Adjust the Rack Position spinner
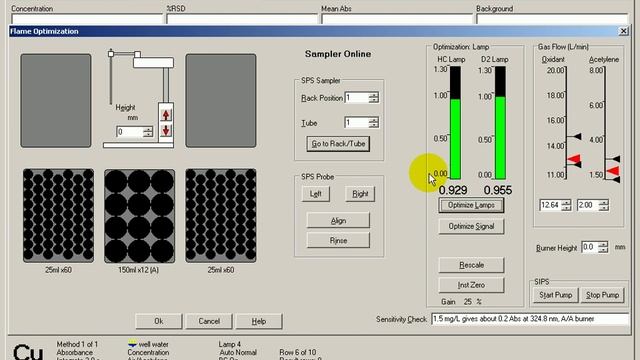The image size is (640, 360). tap(373, 98)
